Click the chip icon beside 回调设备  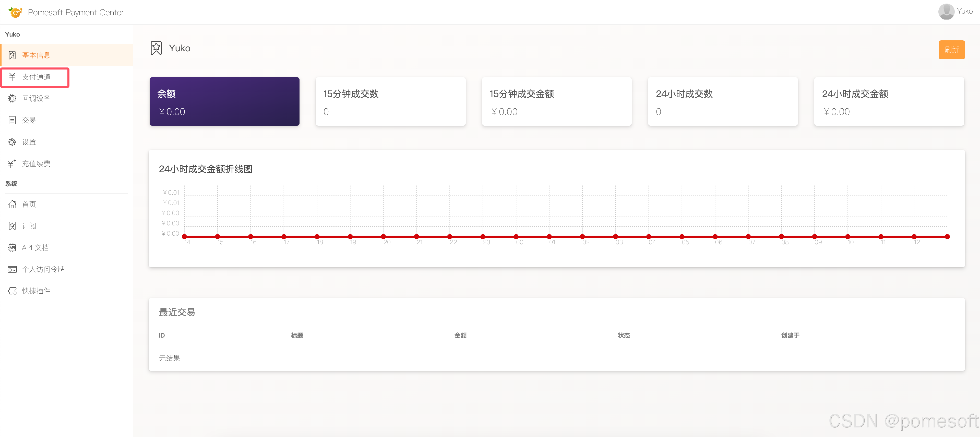[12, 99]
